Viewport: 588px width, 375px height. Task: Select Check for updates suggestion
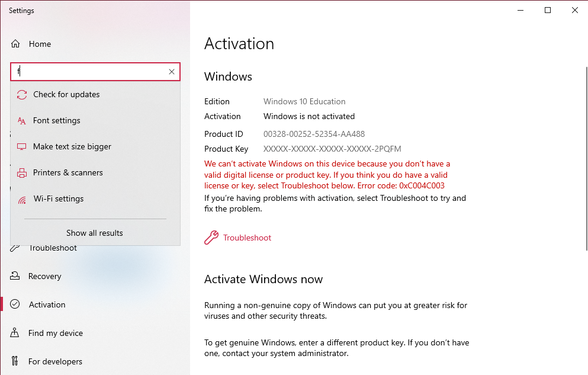95,95
